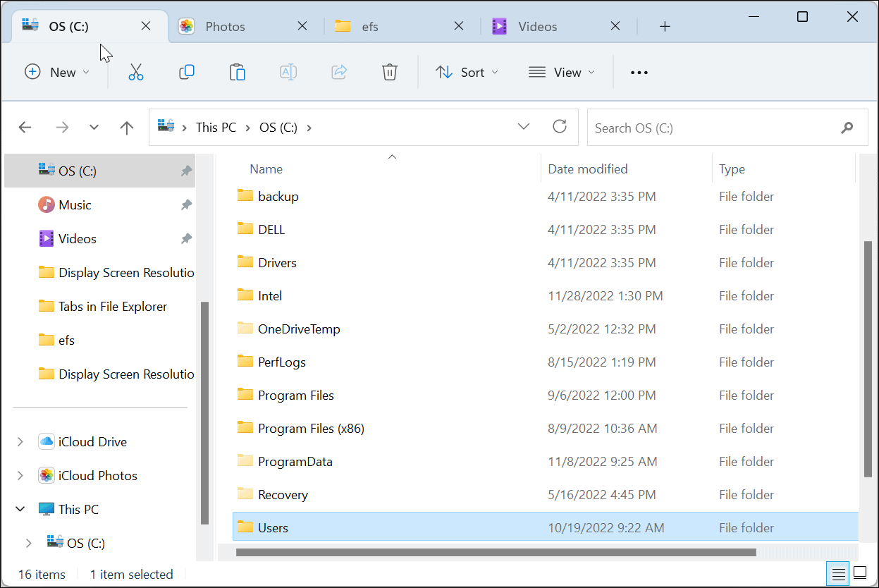Click the iCloud Photos icon in sidebar

pos(47,475)
